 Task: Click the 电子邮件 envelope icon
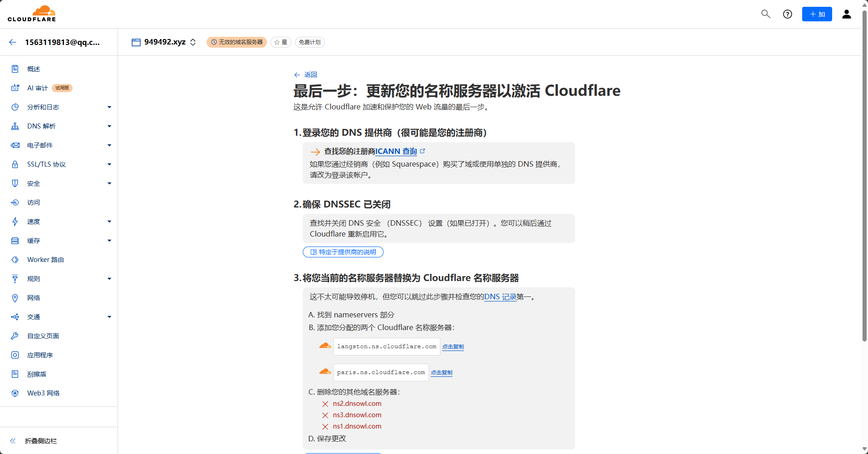click(x=15, y=145)
